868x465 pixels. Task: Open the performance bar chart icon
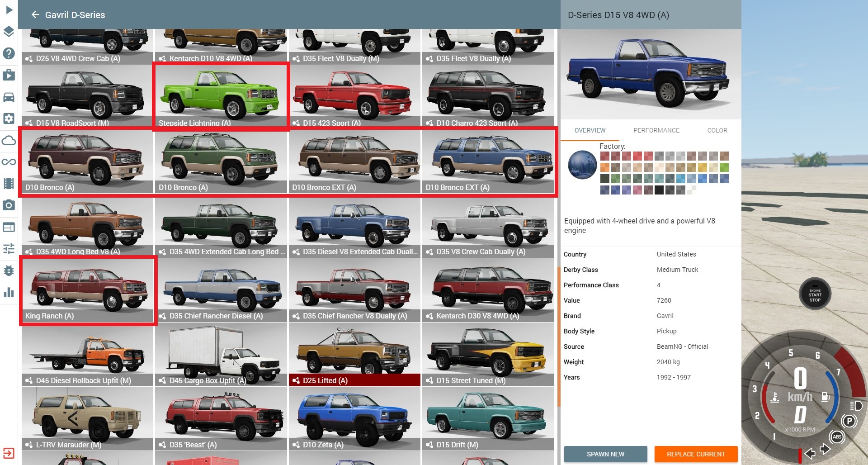point(9,292)
